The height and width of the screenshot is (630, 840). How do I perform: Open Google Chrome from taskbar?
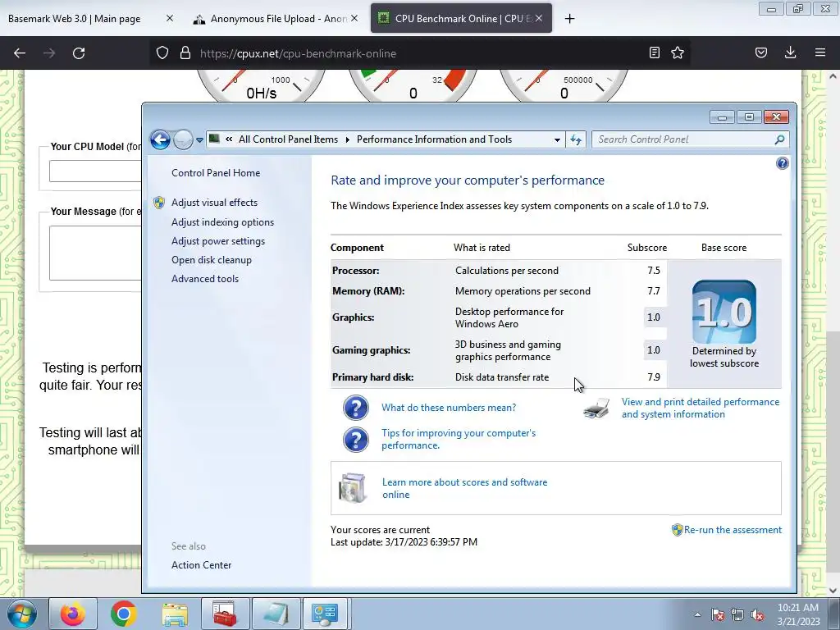[124, 614]
